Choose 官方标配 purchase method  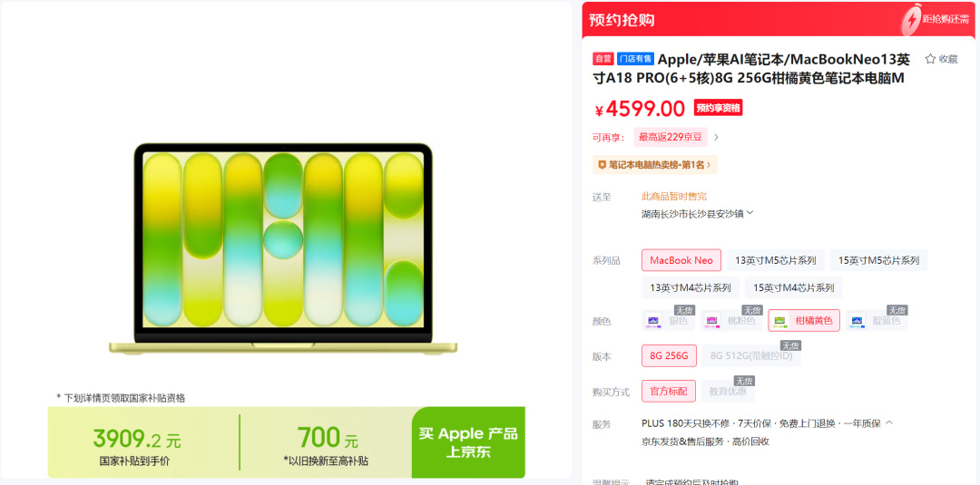point(668,392)
